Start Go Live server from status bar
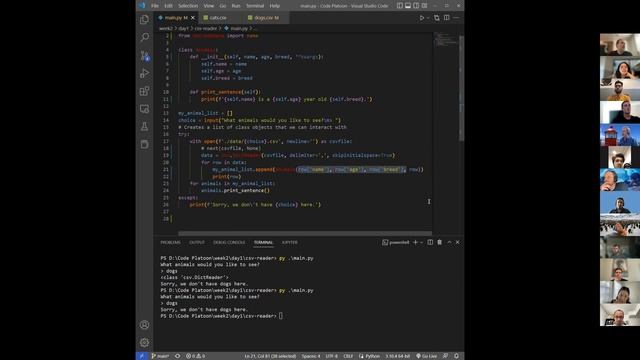The width and height of the screenshot is (640, 360). click(x=426, y=356)
